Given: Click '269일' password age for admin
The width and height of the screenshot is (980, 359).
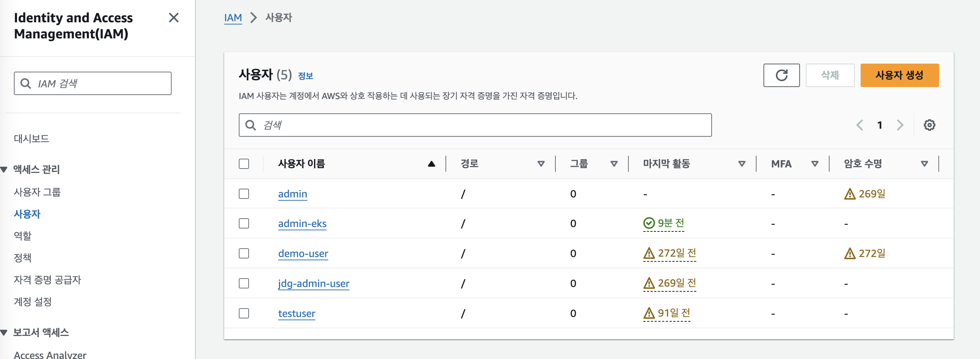Looking at the screenshot, I should tap(872, 194).
